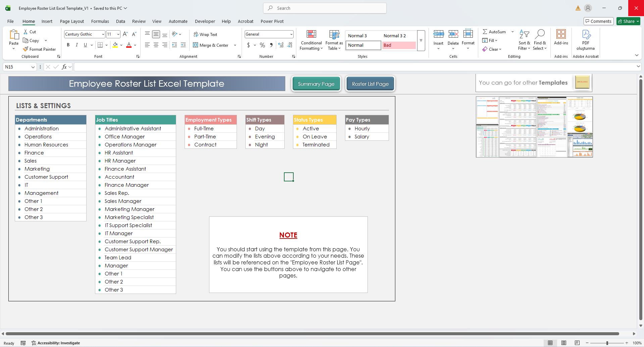Image resolution: width=644 pixels, height=347 pixels.
Task: Click the Cut scissors icon
Action: pos(26,32)
